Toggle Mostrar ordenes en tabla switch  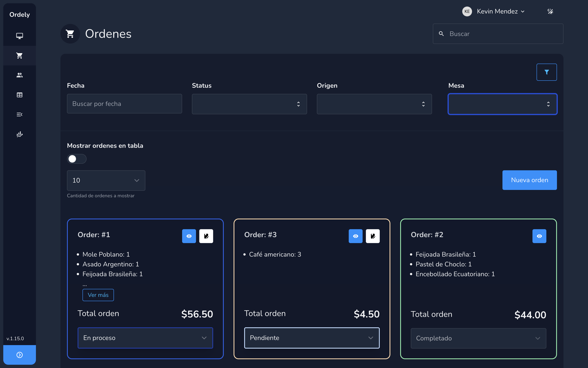tap(77, 159)
